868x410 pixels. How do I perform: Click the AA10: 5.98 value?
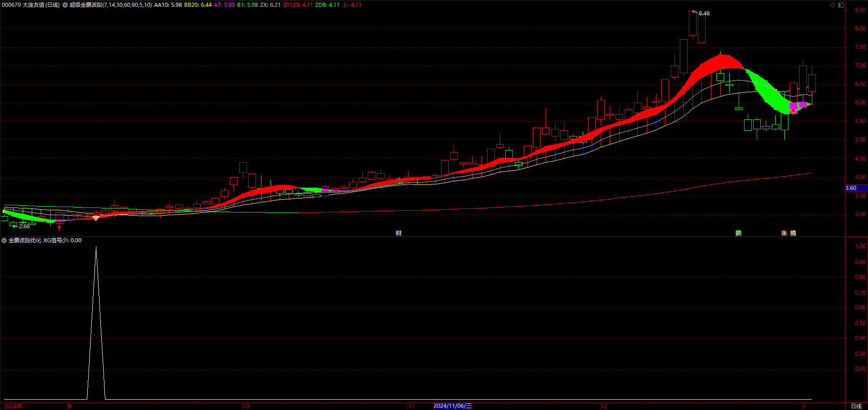[168, 5]
